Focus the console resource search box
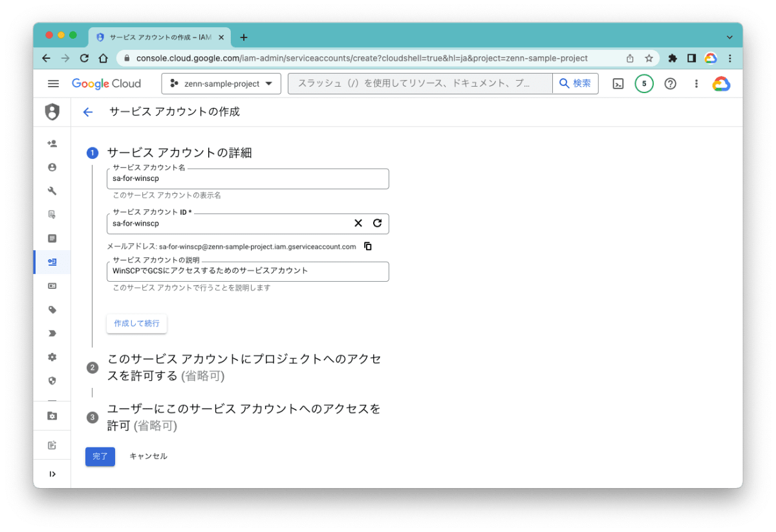Viewport: 776px width, 532px height. pyautogui.click(x=420, y=83)
